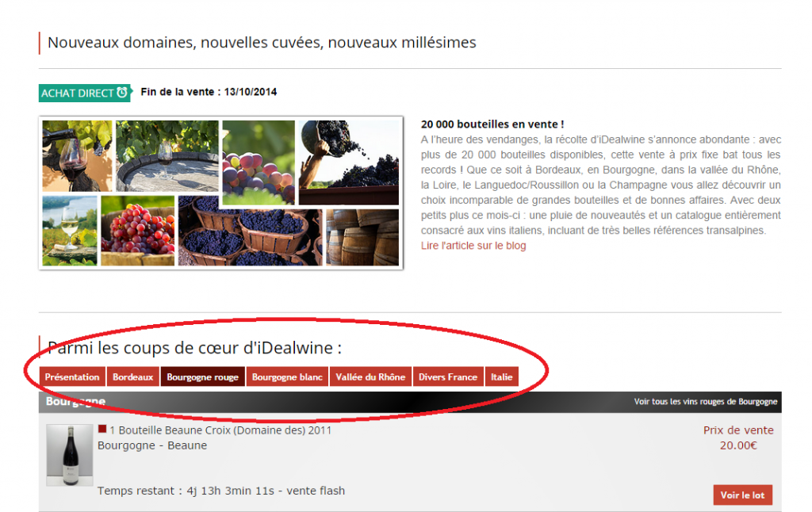The image size is (812, 512).
Task: Click the 'Nouveaux domaines, nouvelles cuvées' heading
Action: pyautogui.click(x=262, y=43)
